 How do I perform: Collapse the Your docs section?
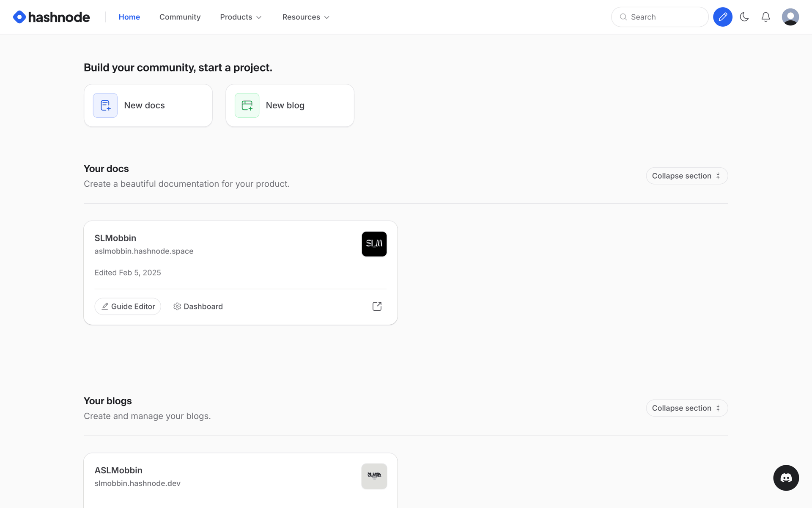[687, 176]
